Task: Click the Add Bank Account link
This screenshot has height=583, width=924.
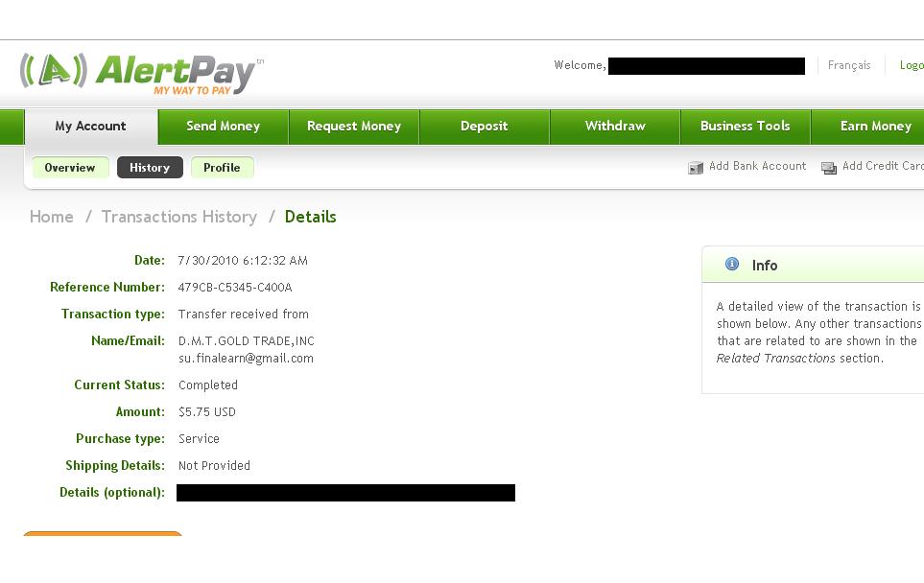Action: tap(757, 166)
